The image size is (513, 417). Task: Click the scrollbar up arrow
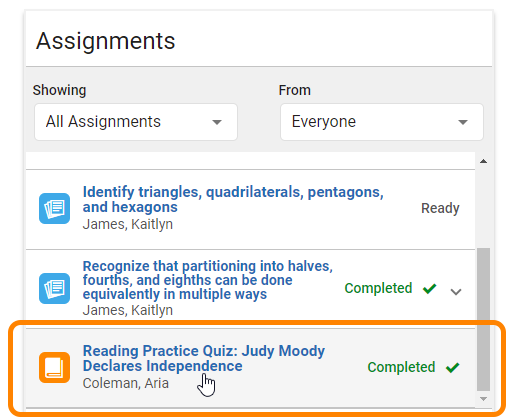pos(483,161)
